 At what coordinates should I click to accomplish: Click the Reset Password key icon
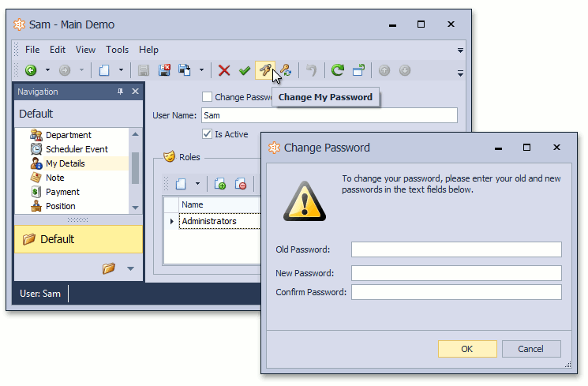tap(287, 70)
